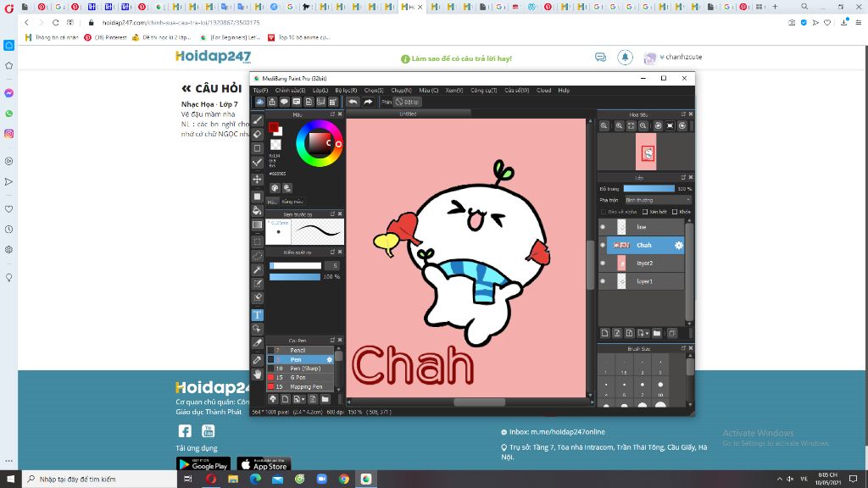Toggle visibility of the Chah layer
868x488 pixels.
point(603,245)
